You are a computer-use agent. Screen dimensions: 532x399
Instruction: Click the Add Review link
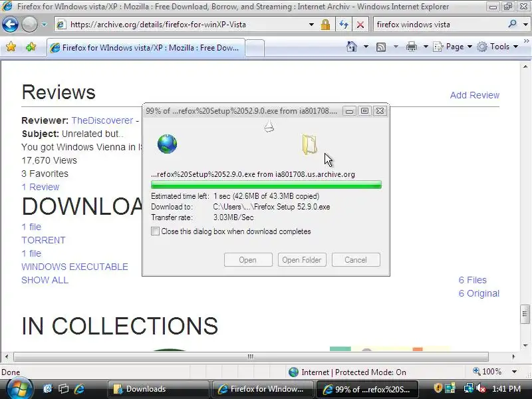tap(474, 95)
